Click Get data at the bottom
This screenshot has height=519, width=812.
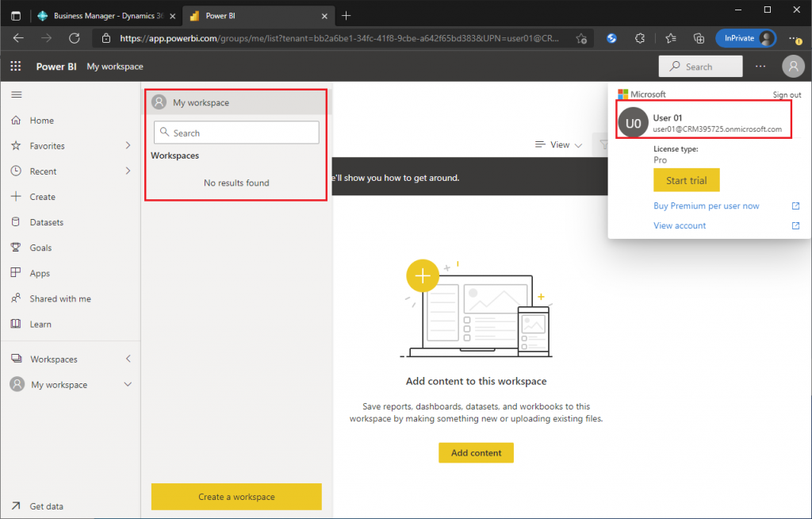coord(46,506)
